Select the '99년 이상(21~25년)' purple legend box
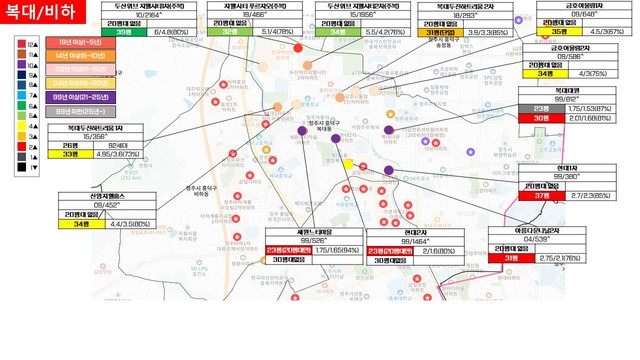This screenshot has height=360, width=640. [x=80, y=97]
